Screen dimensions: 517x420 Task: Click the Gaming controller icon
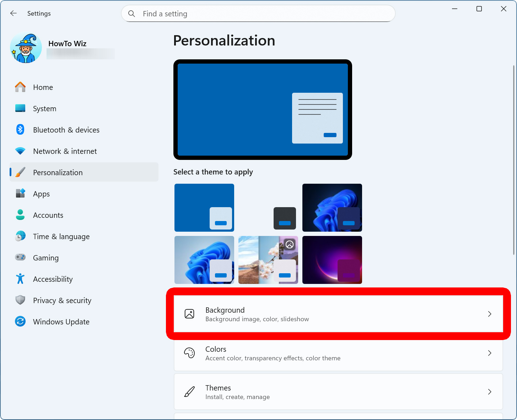click(x=20, y=257)
